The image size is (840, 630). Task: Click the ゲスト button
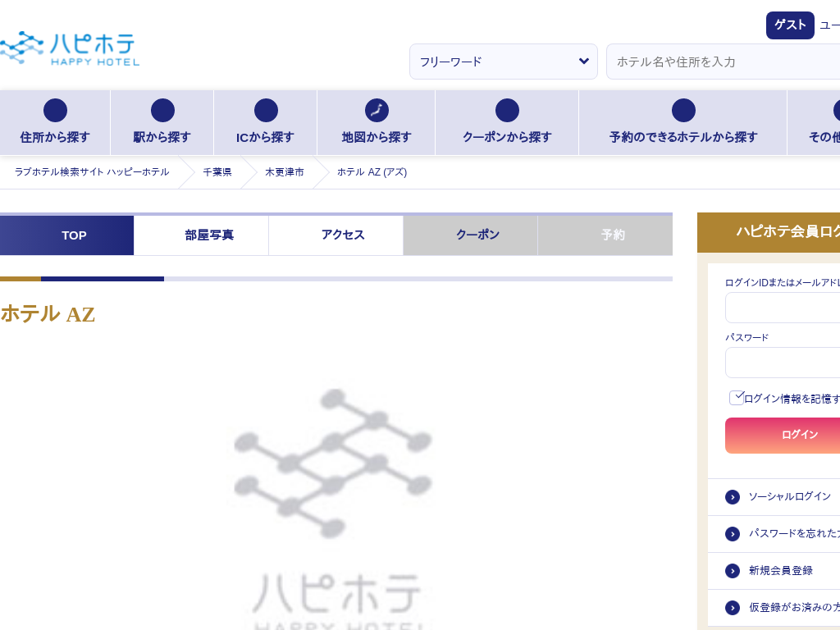coord(790,25)
